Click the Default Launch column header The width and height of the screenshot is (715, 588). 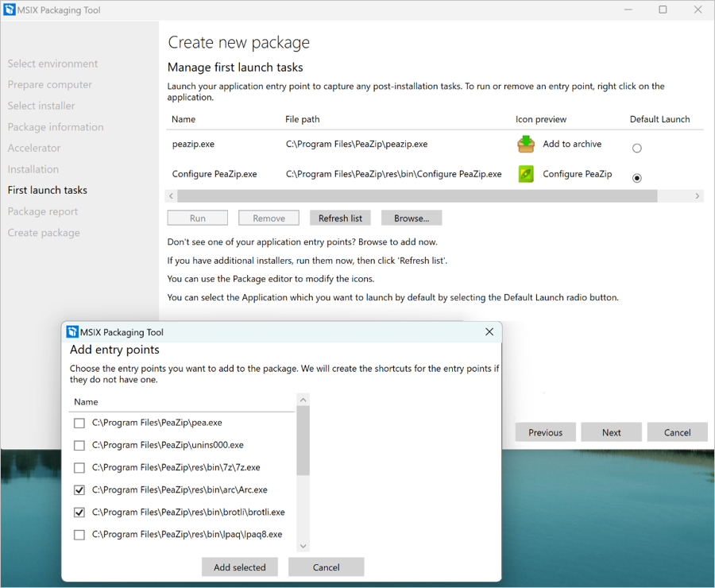coord(660,119)
